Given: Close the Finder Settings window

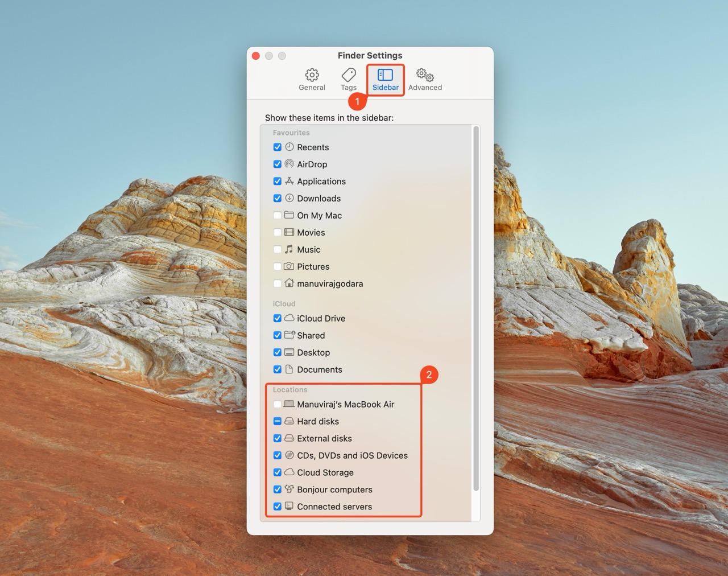Looking at the screenshot, I should (256, 56).
